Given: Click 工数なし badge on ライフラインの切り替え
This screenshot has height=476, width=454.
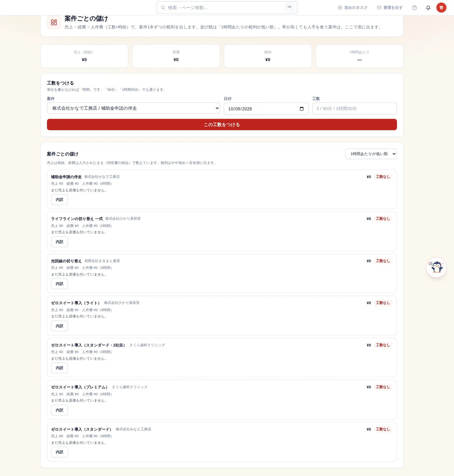Looking at the screenshot, I should tap(383, 219).
